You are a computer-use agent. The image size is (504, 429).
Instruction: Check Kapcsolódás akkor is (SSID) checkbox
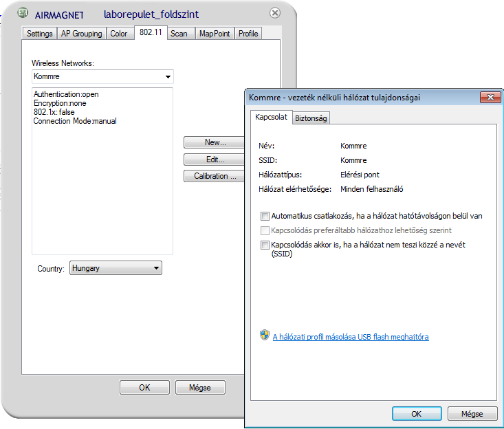click(265, 245)
